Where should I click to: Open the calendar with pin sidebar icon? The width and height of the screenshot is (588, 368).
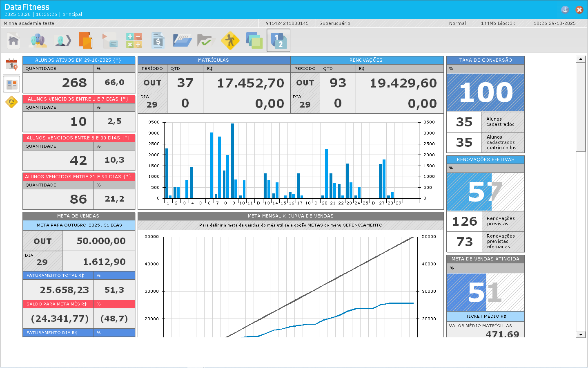[x=12, y=65]
